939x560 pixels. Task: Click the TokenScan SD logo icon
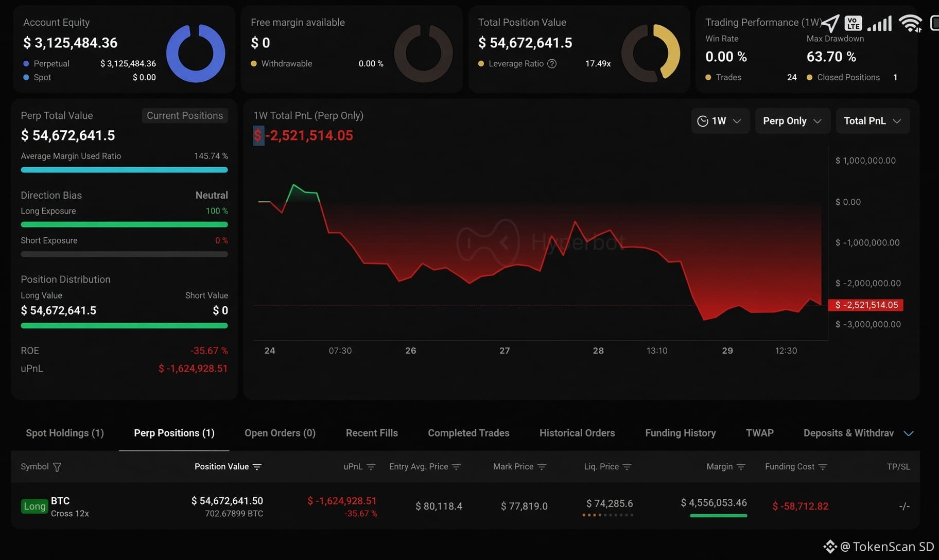coord(829,547)
